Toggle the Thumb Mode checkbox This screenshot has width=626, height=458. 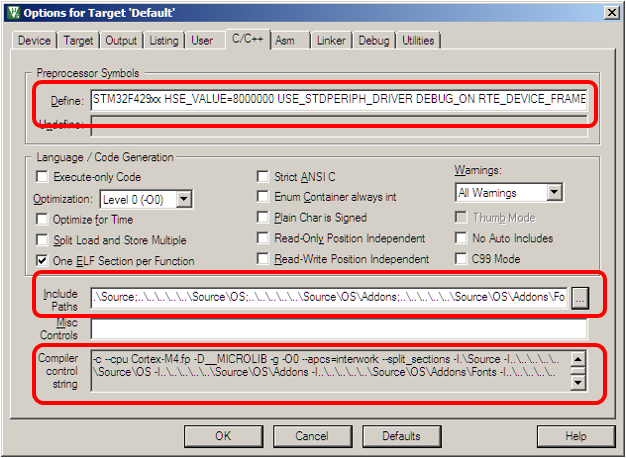pyautogui.click(x=461, y=217)
